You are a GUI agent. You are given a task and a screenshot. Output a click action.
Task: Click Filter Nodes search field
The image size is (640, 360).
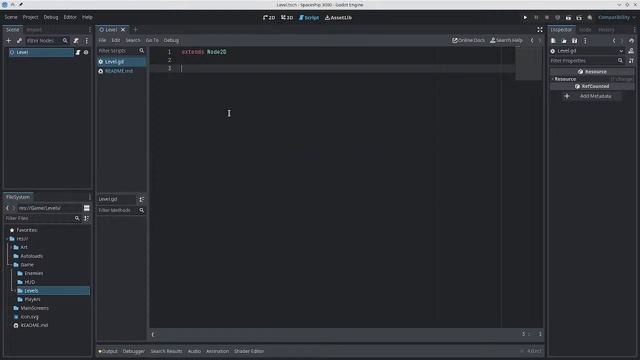coord(47,40)
